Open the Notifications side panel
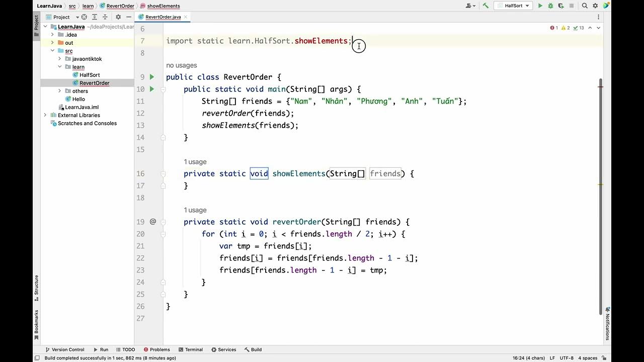The image size is (644, 362). [x=607, y=323]
